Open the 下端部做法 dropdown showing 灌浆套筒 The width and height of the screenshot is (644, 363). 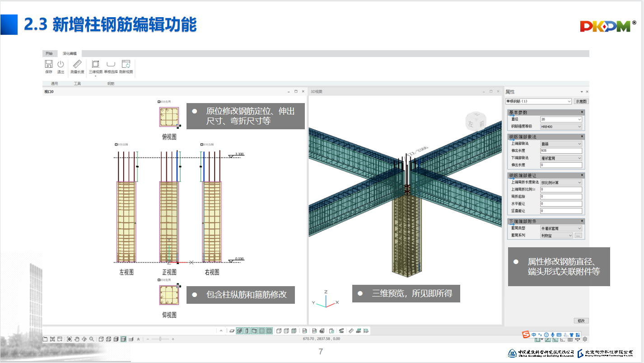click(561, 158)
